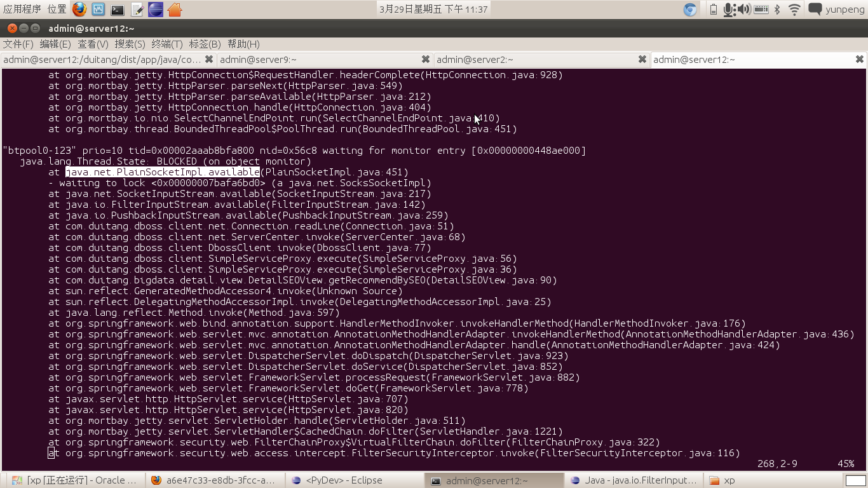The image size is (868, 488).
Task: Click the workspace switcher in bottom panel
Action: tap(856, 480)
